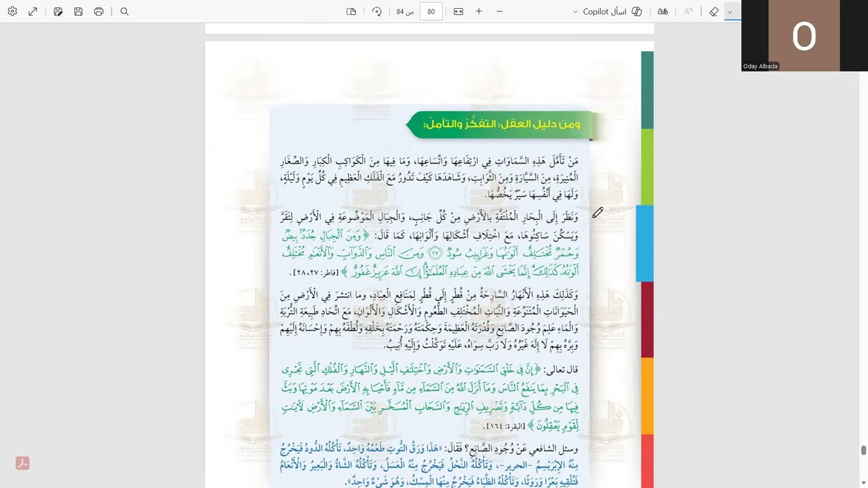Zoom in using the plus icon
Image resolution: width=868 pixels, height=488 pixels.
(x=479, y=12)
